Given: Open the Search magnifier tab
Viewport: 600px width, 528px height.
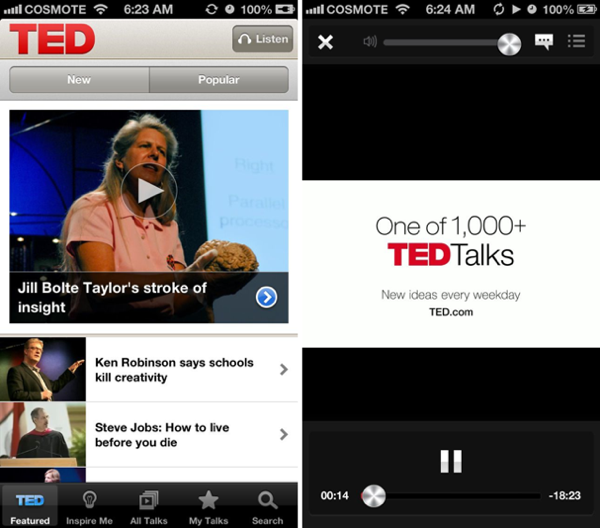Looking at the screenshot, I should (267, 506).
